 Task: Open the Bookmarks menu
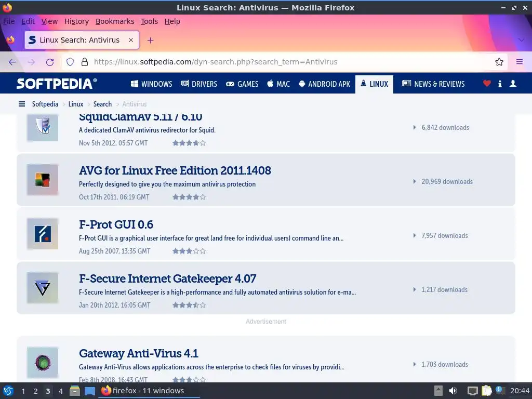tap(115, 21)
